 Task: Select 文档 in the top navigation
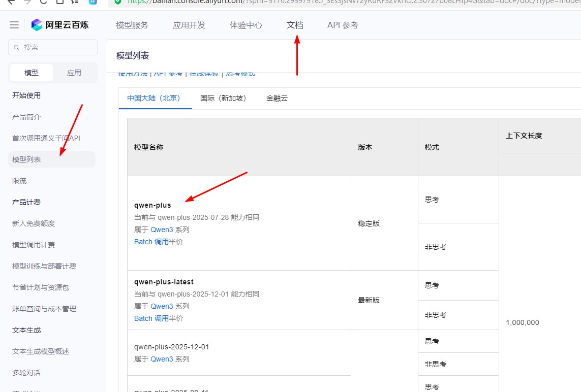[x=295, y=25]
